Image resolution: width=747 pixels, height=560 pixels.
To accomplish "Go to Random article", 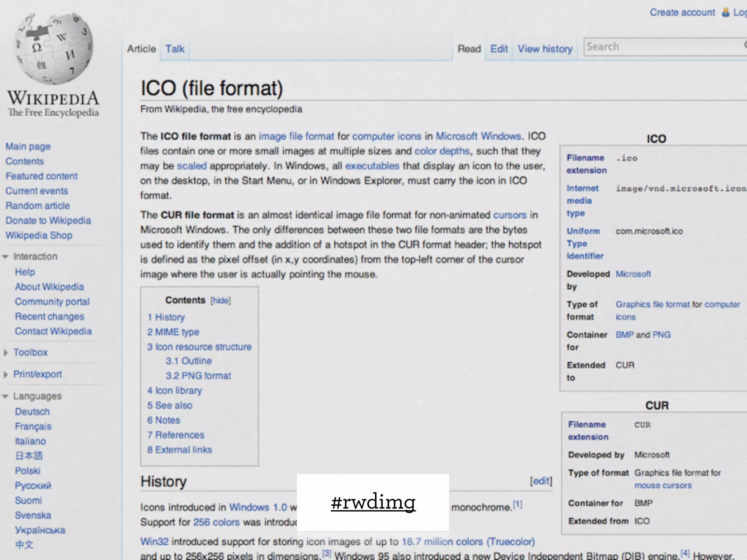I will pyautogui.click(x=38, y=206).
